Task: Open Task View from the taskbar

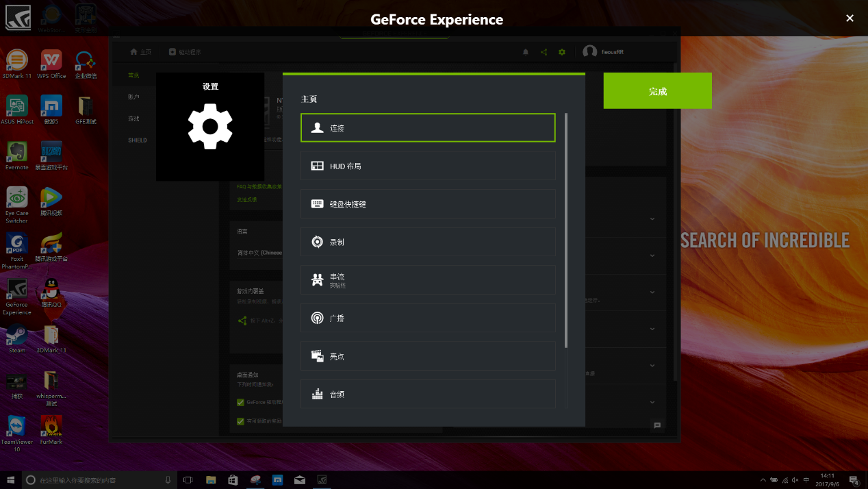Action: [188, 480]
